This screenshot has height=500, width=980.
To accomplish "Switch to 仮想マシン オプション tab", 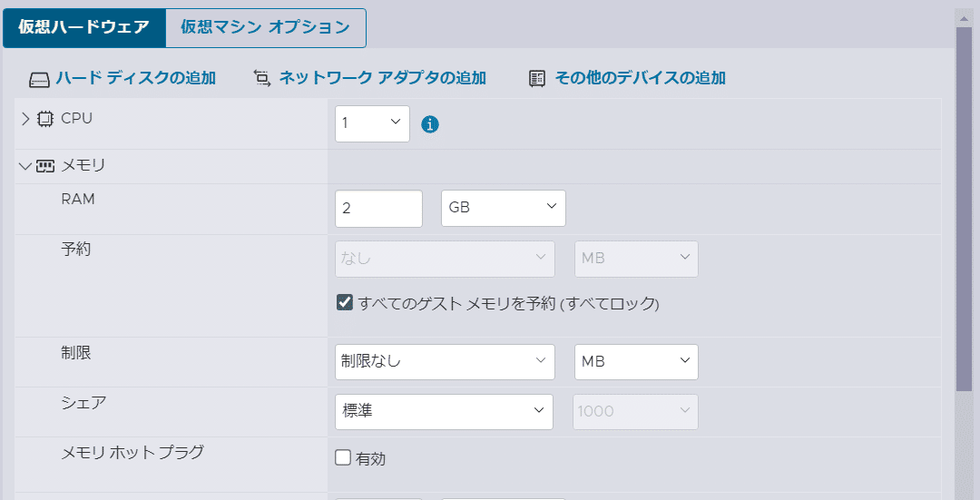I will (266, 27).
